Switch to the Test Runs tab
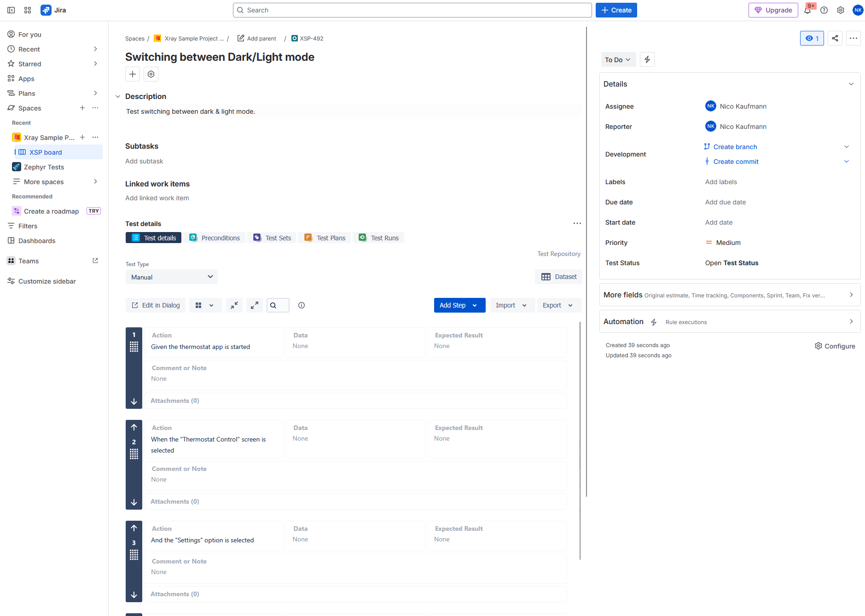Viewport: 865px width, 616px height. pyautogui.click(x=378, y=238)
